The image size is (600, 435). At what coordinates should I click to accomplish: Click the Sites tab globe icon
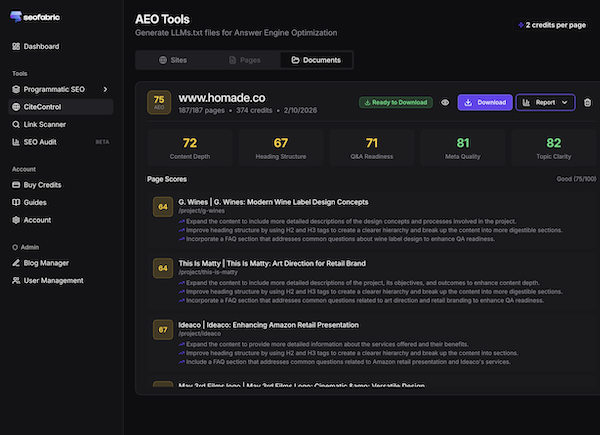click(163, 60)
